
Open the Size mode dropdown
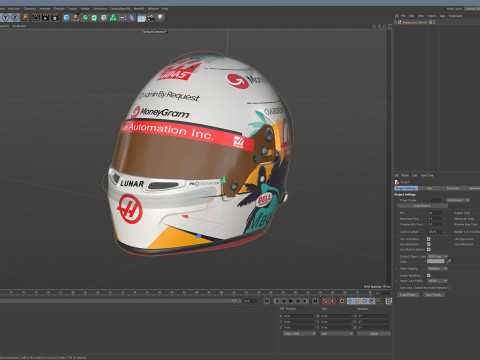point(336,333)
